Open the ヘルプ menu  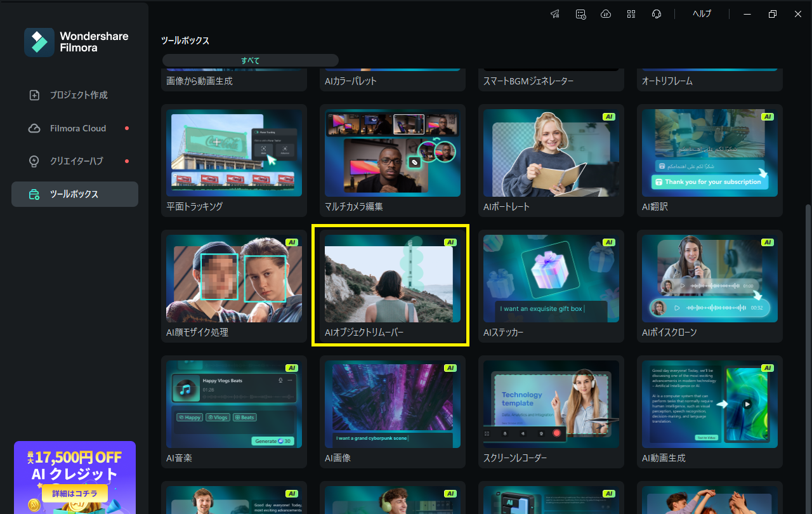(x=702, y=14)
